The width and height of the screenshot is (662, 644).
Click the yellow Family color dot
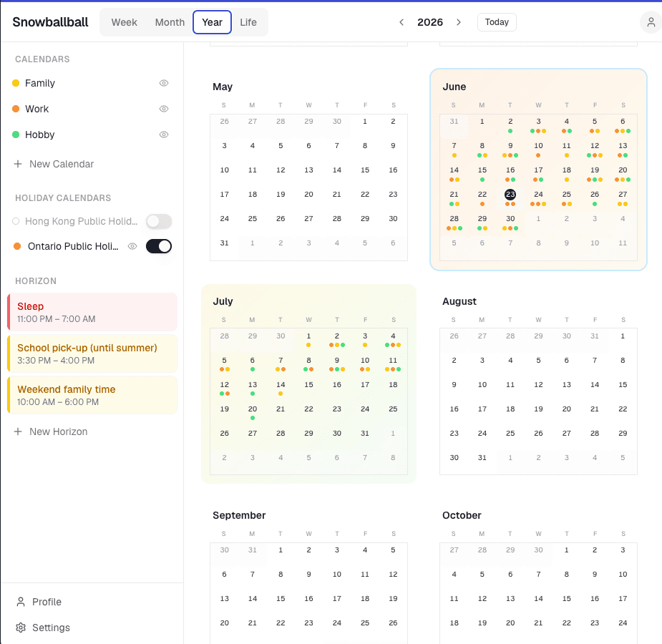[16, 83]
